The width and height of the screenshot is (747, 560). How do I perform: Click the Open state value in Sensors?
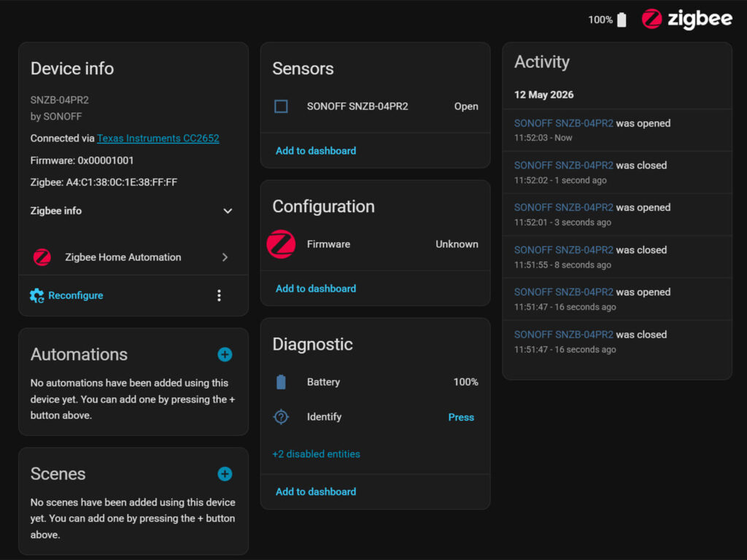click(466, 106)
